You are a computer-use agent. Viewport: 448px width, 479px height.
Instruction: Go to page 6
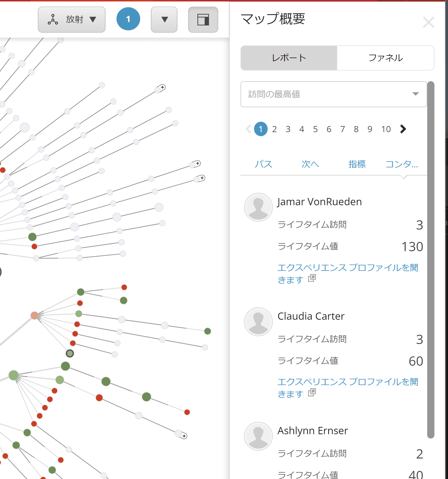click(329, 129)
